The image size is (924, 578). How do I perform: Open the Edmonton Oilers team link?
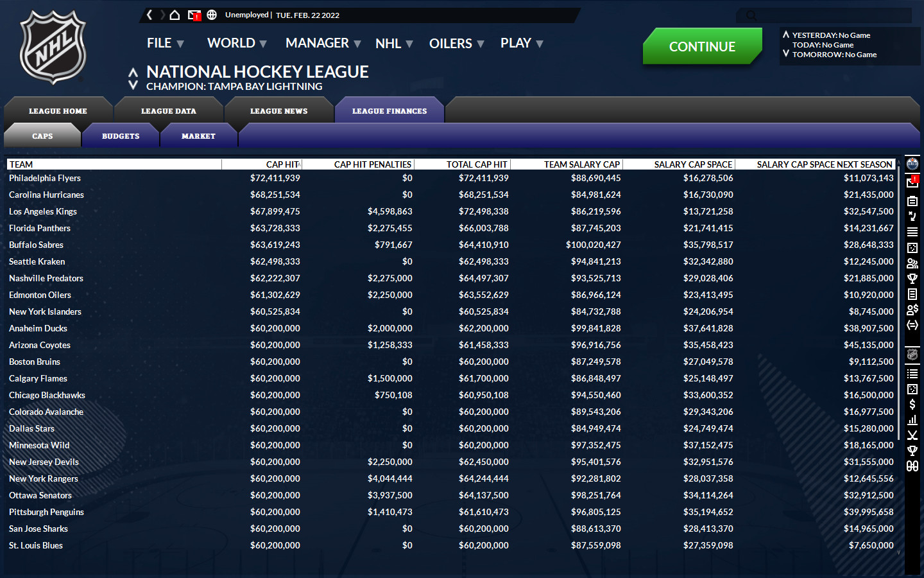[x=40, y=295]
